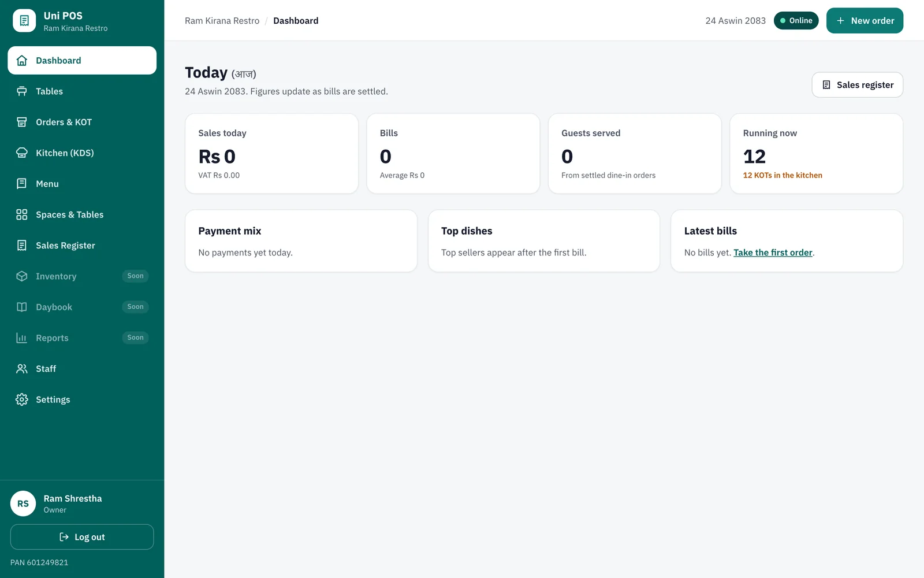Click the Inventory box icon

pyautogui.click(x=22, y=276)
